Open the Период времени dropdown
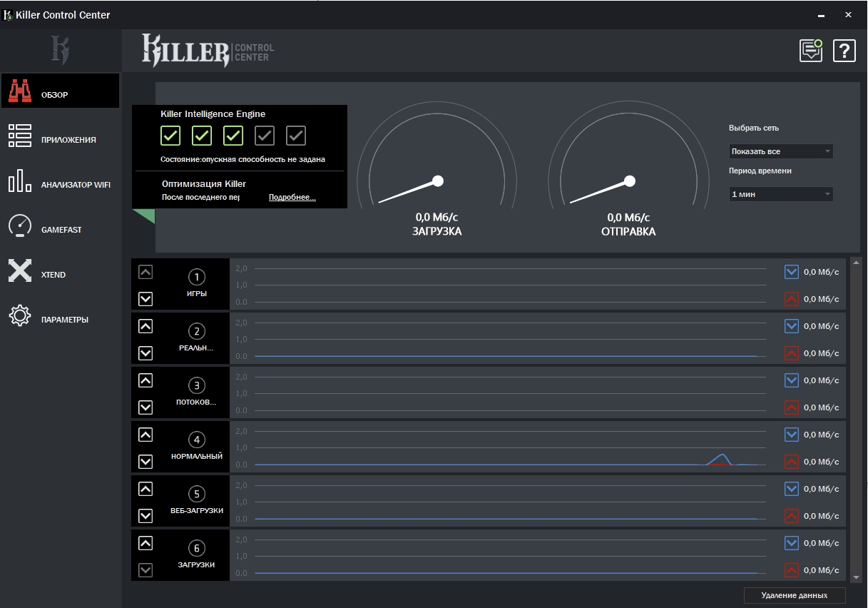This screenshot has width=868, height=608. coord(781,194)
